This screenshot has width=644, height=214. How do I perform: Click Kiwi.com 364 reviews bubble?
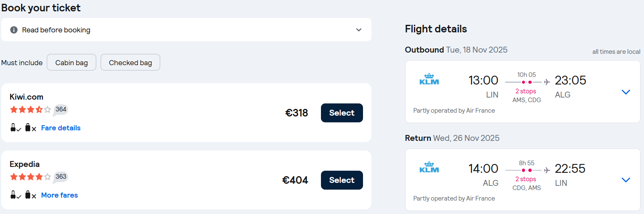point(61,110)
